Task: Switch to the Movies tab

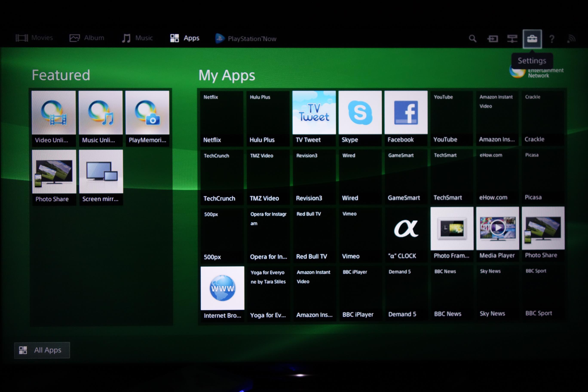Action: point(35,38)
